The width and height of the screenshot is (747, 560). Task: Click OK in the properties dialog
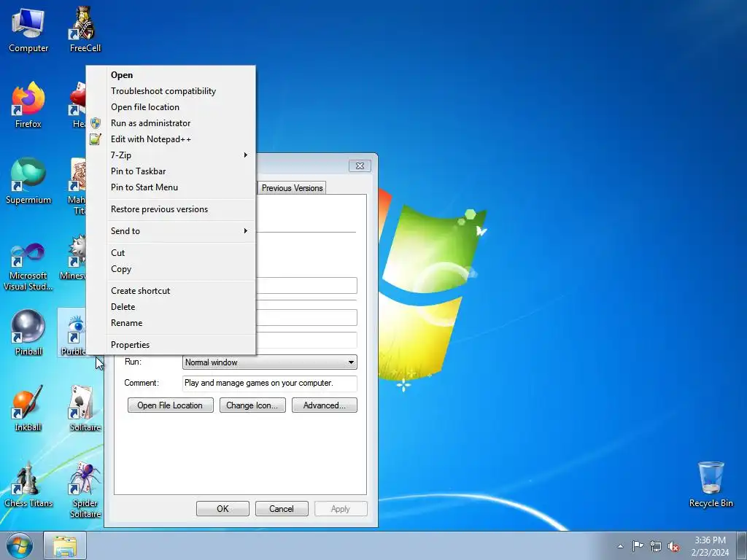(x=222, y=508)
